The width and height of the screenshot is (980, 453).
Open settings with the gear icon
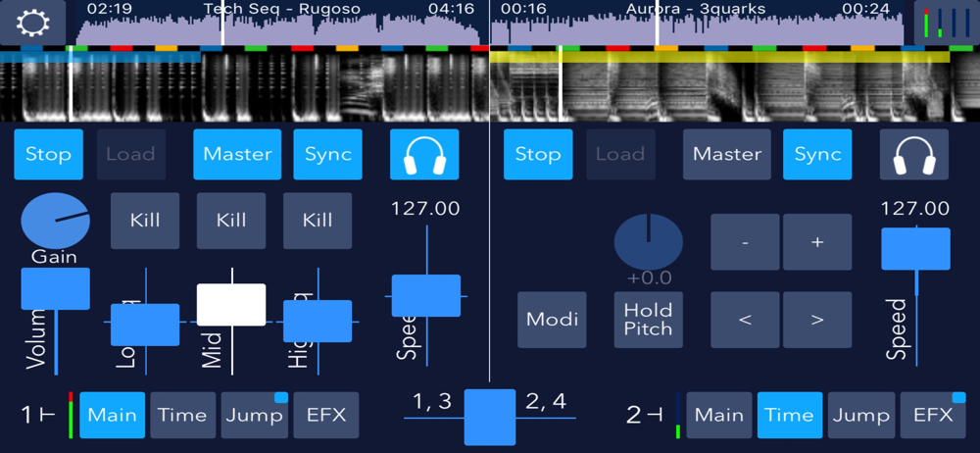point(32,23)
